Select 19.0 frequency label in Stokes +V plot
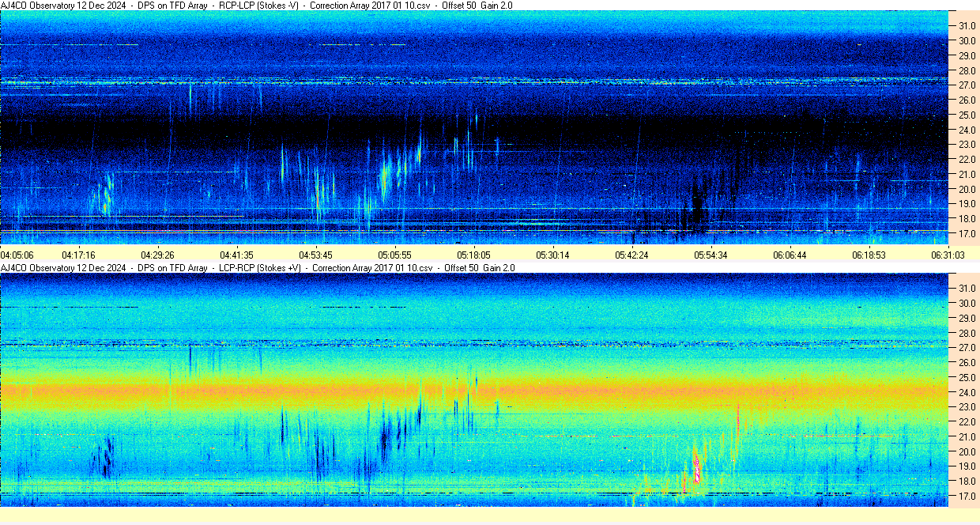The height and width of the screenshot is (525, 980). [x=967, y=466]
